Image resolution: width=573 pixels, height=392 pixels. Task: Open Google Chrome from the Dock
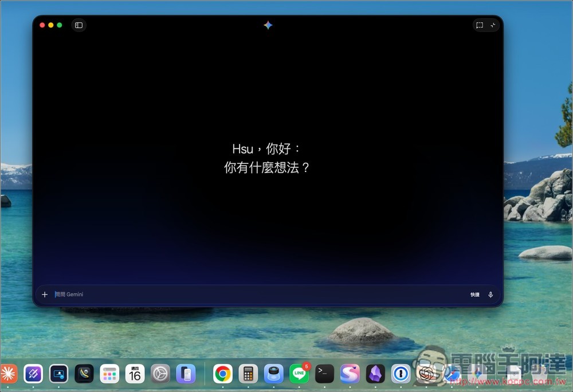222,373
